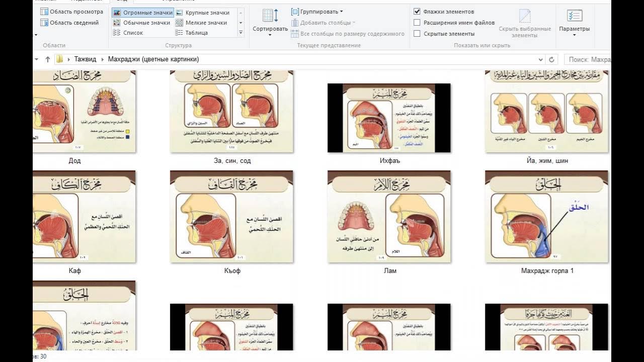This screenshot has height=362, width=644.
Task: Click Все столбцы по размеру содержимого
Action: [348, 34]
